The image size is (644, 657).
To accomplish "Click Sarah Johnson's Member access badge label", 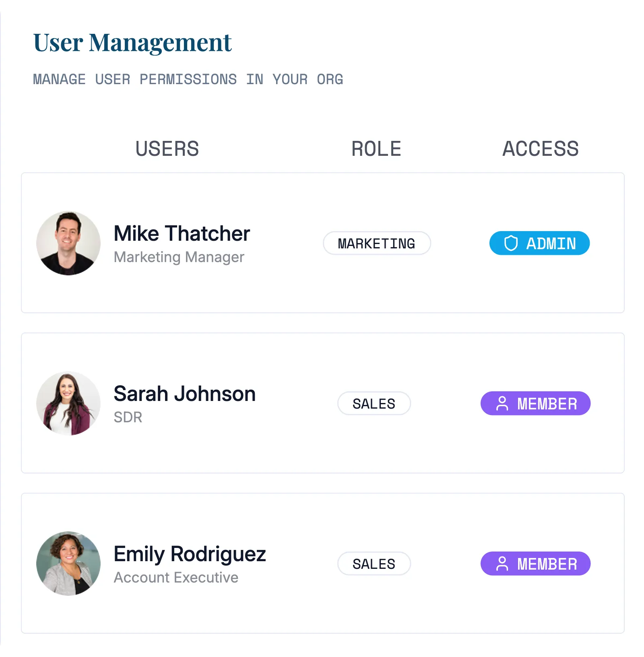I will (547, 404).
